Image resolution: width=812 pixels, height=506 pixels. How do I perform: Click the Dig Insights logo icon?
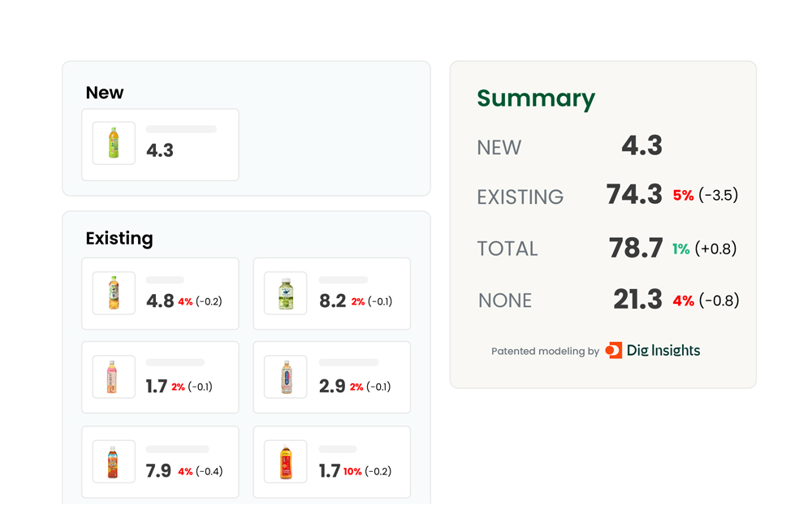[x=614, y=351]
